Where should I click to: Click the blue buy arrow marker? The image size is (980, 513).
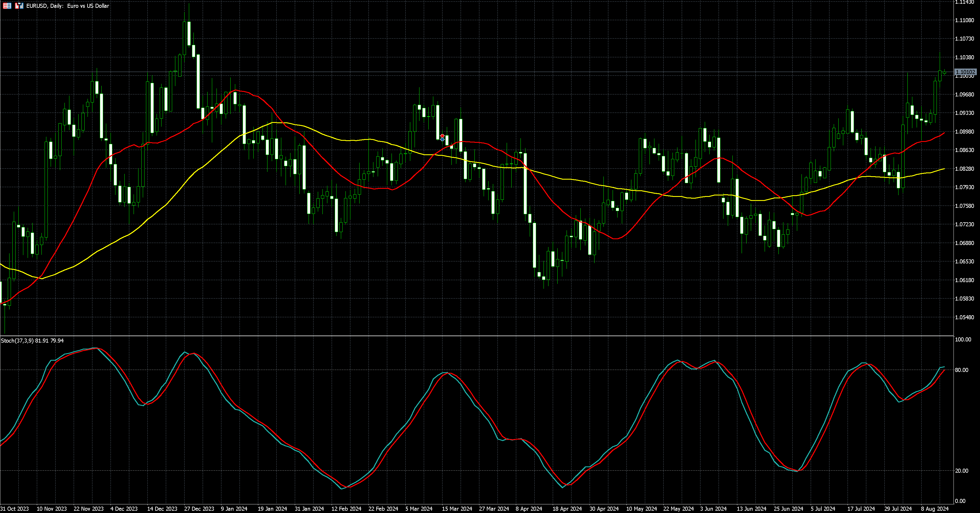pos(442,140)
